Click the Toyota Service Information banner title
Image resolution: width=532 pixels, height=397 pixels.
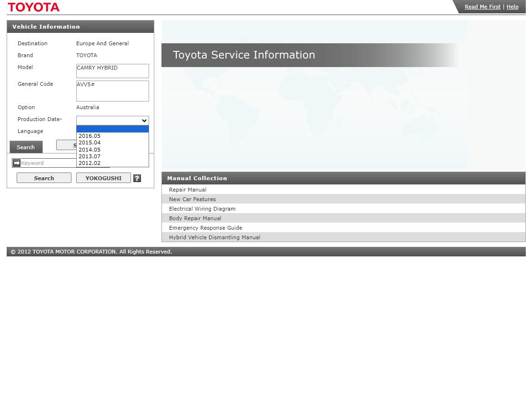tap(244, 55)
